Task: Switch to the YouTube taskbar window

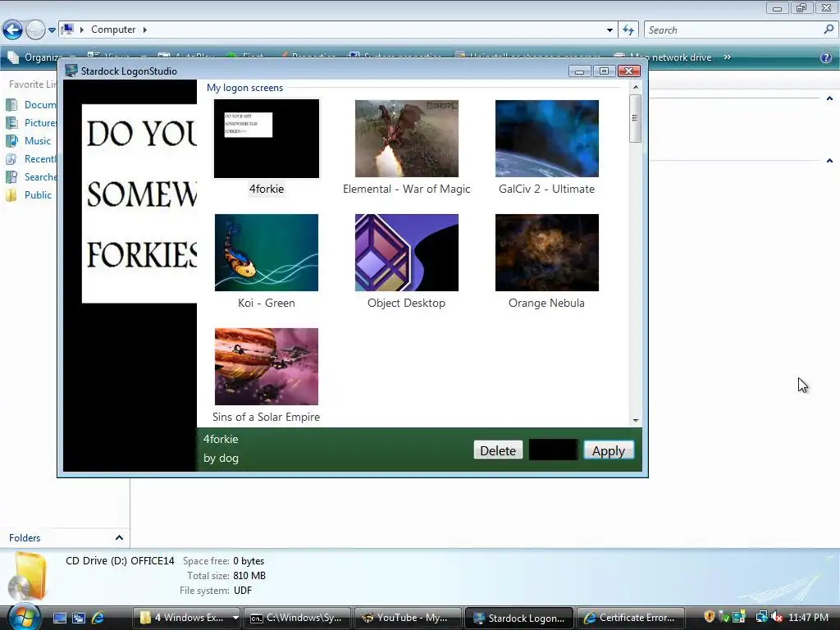Action: click(409, 618)
